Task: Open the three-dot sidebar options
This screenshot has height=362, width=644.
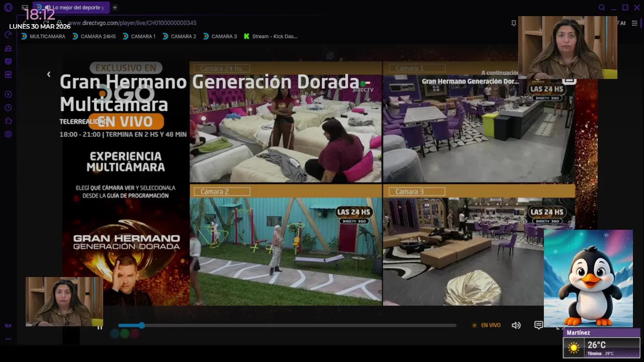Action: pos(8,339)
